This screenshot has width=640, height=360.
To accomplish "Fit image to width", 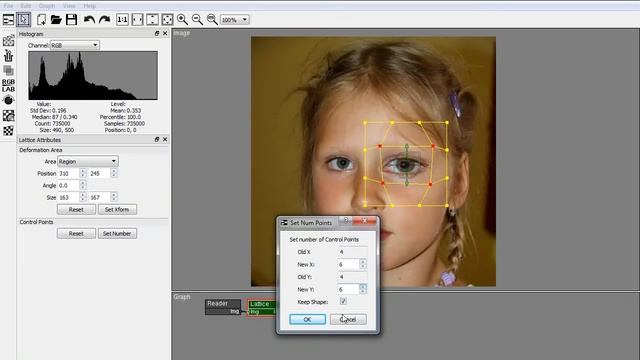I will click(138, 20).
